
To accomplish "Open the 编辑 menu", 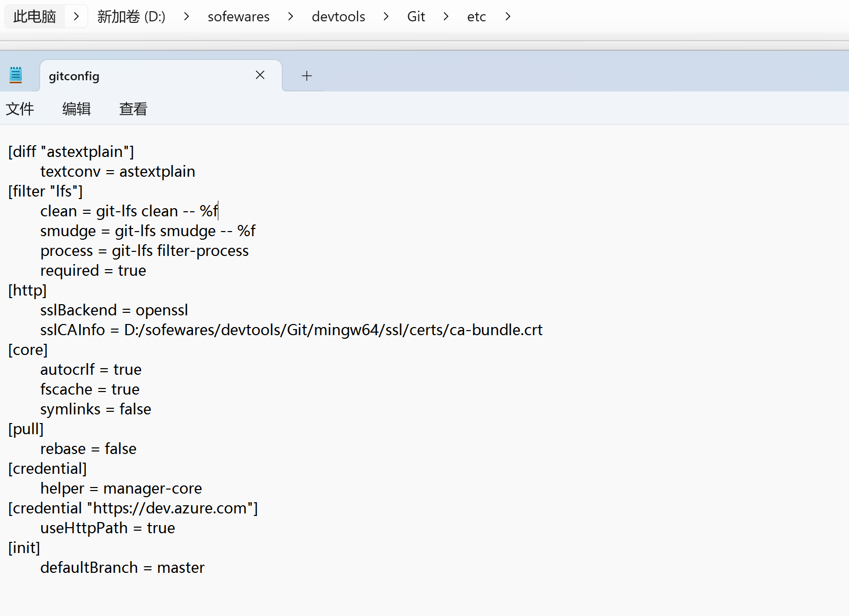I will [77, 109].
